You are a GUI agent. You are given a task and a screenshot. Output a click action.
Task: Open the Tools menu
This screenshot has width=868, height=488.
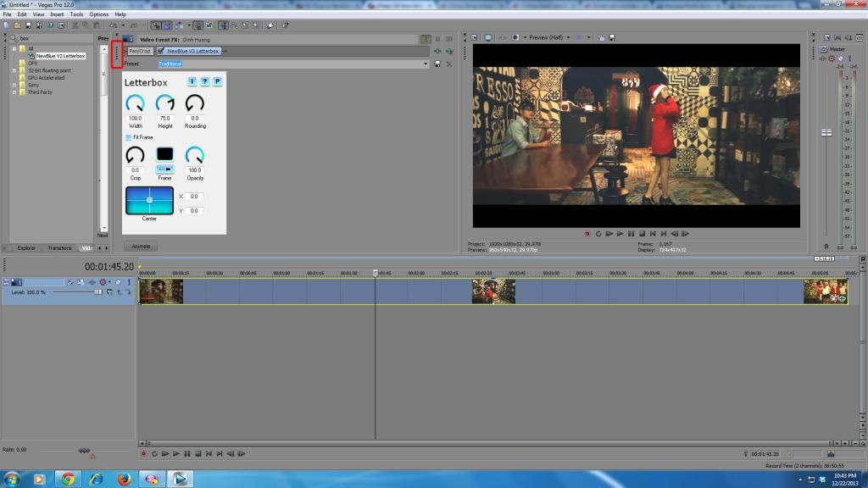pyautogui.click(x=76, y=14)
